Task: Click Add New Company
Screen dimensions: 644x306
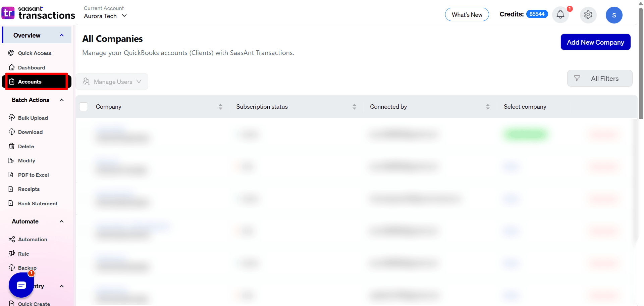Action: tap(595, 42)
